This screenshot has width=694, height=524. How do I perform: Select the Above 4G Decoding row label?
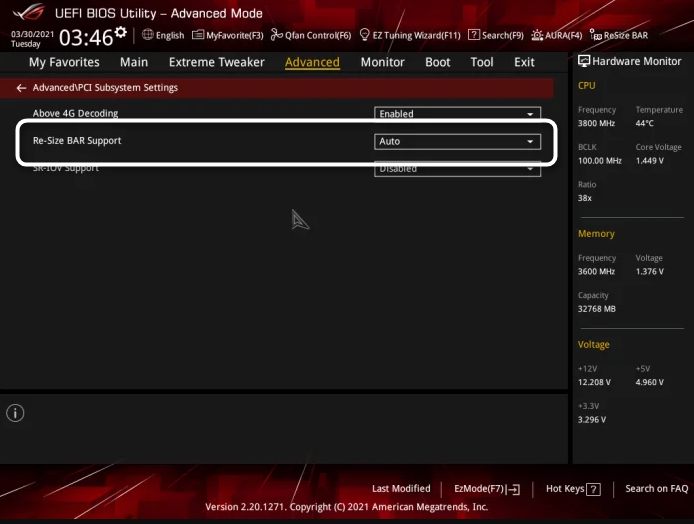tap(75, 113)
